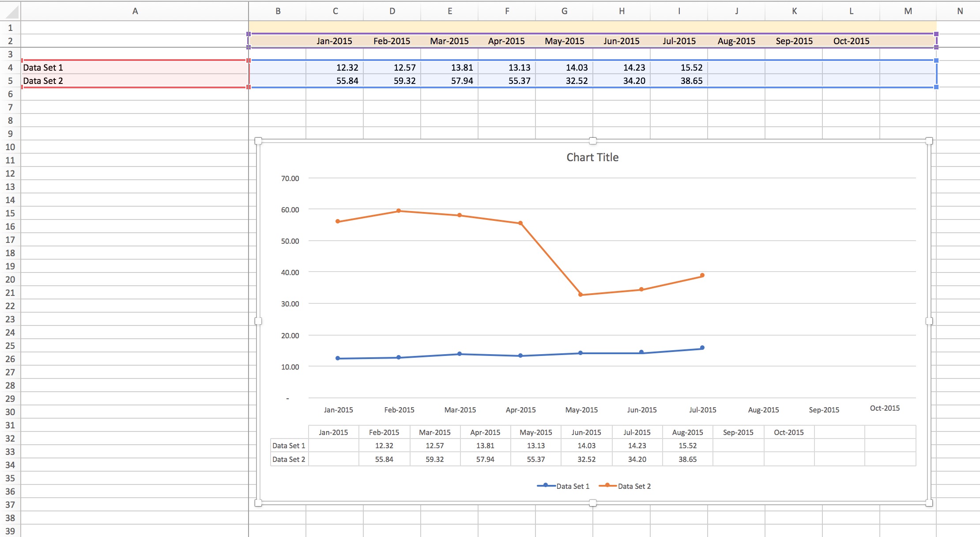Select row header 10

coord(10,147)
